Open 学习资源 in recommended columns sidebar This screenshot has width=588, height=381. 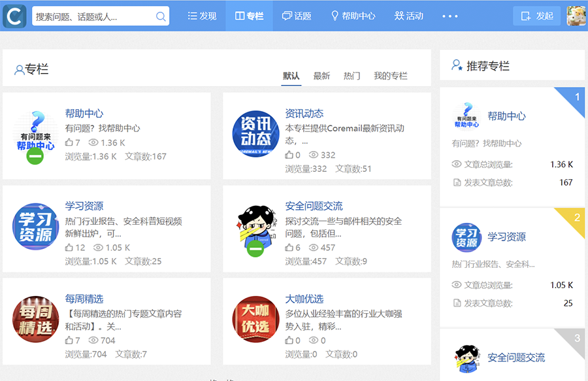point(506,237)
